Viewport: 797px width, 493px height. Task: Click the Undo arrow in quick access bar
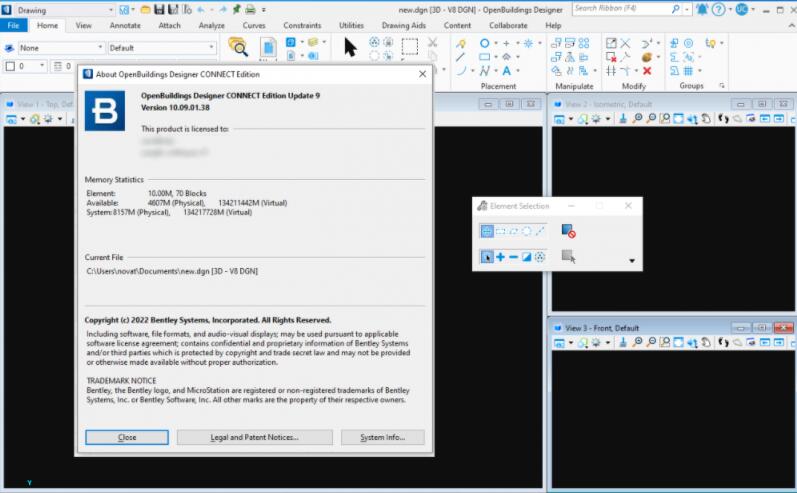pyautogui.click(x=200, y=9)
